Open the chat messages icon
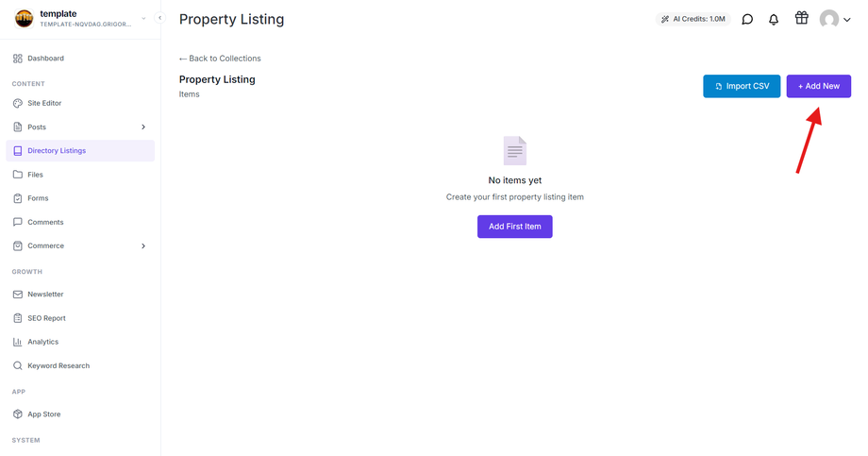Viewport: 868px width, 456px height. 747,20
